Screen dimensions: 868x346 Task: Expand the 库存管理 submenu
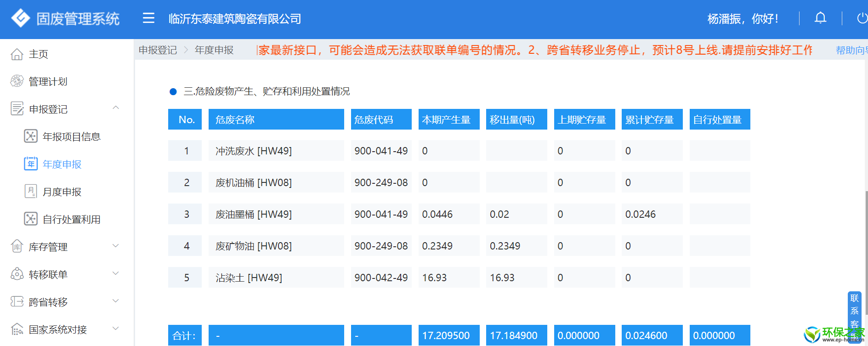pyautogui.click(x=116, y=246)
